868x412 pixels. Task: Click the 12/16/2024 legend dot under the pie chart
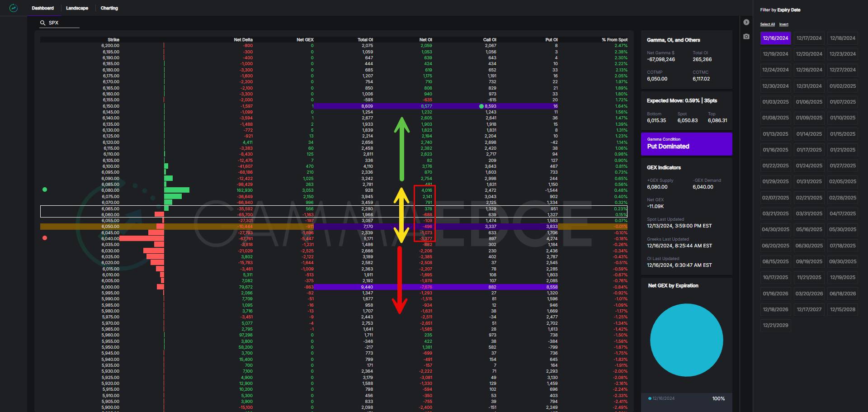click(650, 398)
